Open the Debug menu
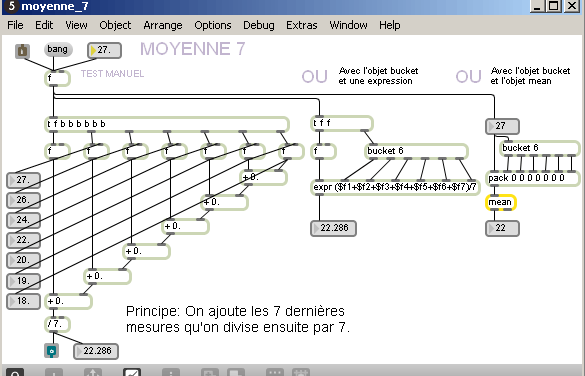The width and height of the screenshot is (585, 376). coord(259,25)
